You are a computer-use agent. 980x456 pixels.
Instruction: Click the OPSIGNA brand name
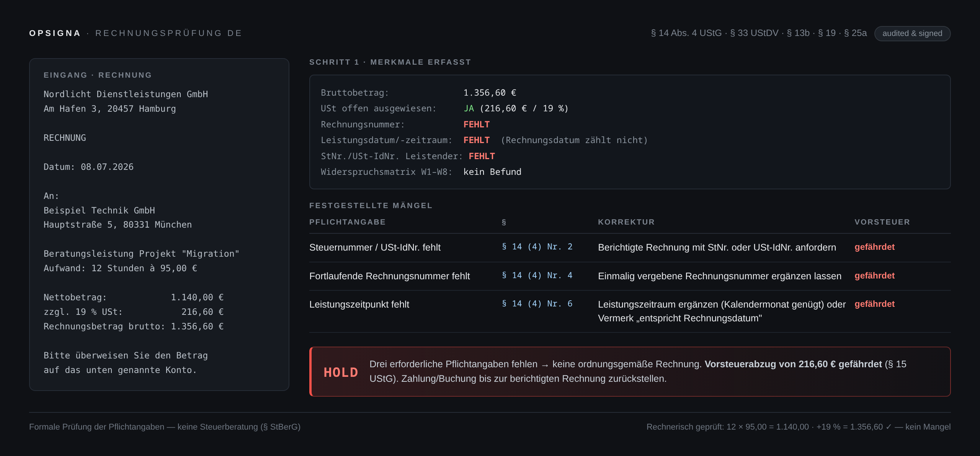coord(55,33)
